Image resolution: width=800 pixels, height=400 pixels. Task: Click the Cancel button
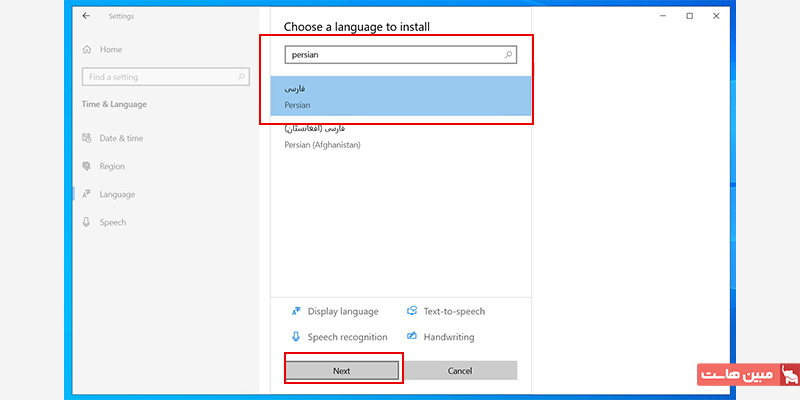coord(460,370)
